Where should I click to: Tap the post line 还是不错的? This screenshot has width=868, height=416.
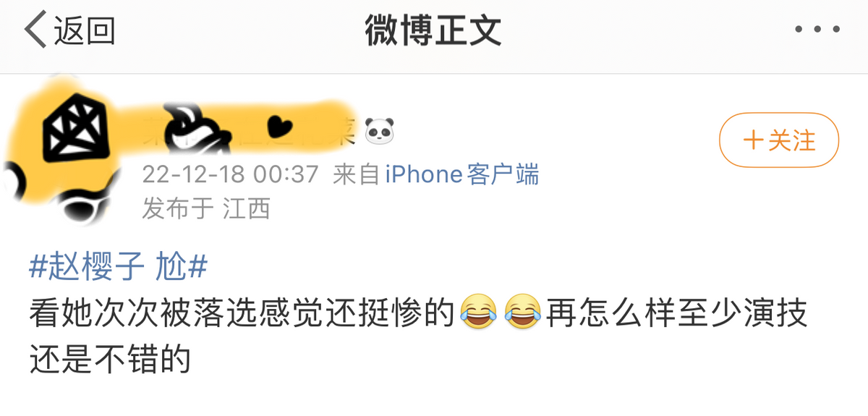tap(109, 358)
